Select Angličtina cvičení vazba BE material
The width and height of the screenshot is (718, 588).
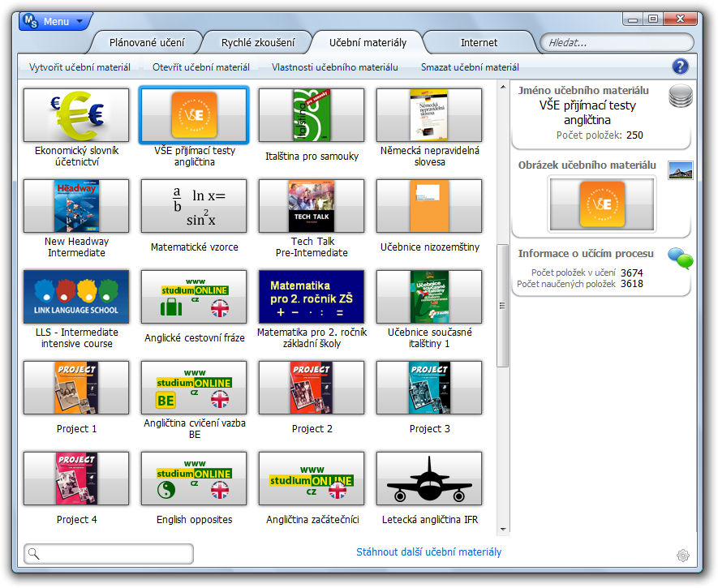(x=194, y=388)
